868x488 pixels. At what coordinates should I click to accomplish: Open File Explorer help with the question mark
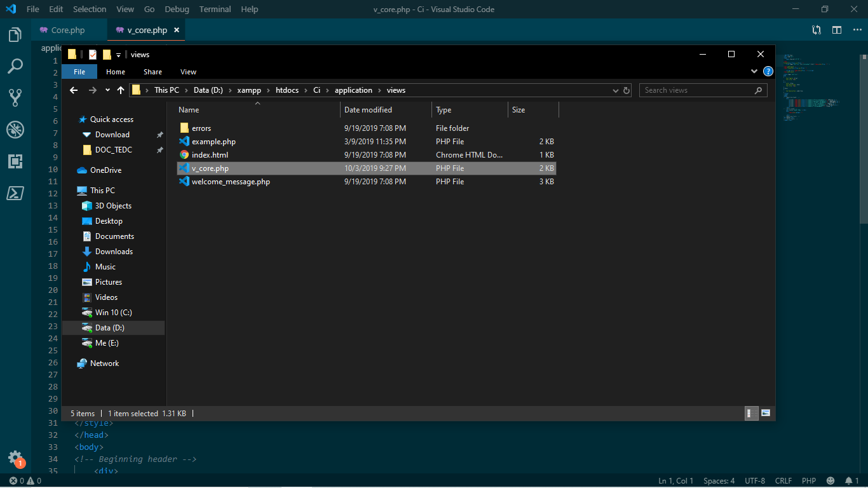click(x=768, y=72)
